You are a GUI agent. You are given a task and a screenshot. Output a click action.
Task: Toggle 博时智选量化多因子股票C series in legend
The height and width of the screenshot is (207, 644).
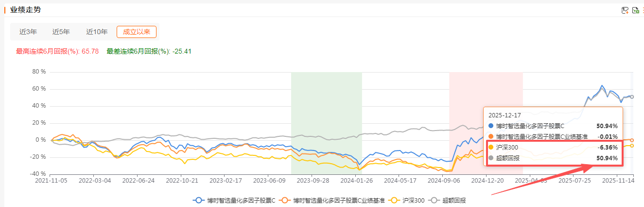[241, 200]
